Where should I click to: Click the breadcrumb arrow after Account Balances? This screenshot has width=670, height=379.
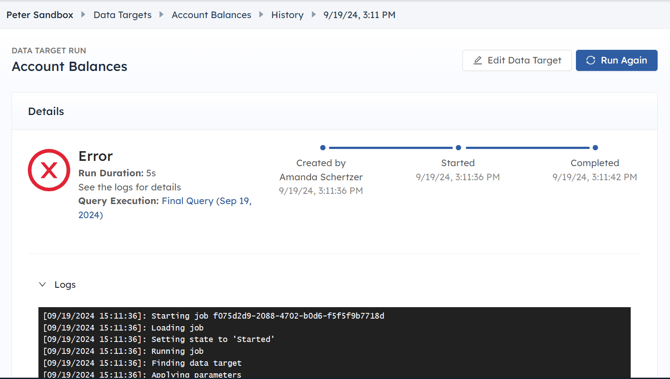click(261, 15)
